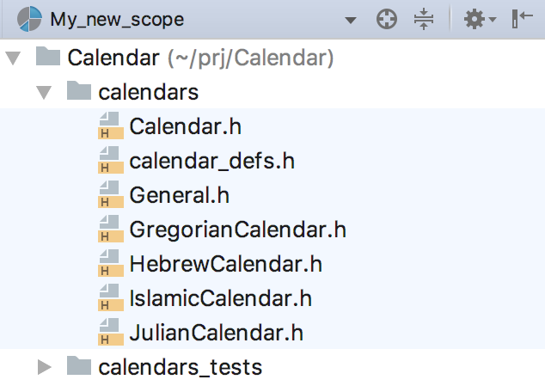
Task: Expand the calendars_tests folder
Action: tap(44, 367)
